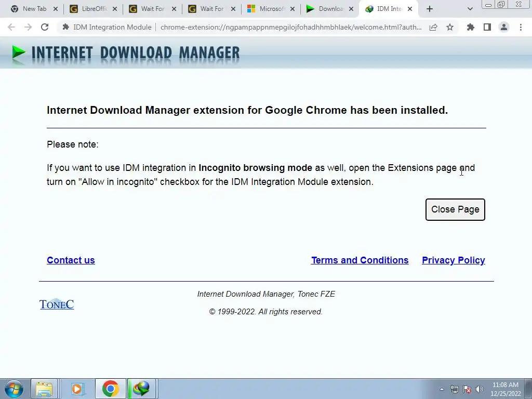
Task: Click the Close Page button
Action: 455,209
